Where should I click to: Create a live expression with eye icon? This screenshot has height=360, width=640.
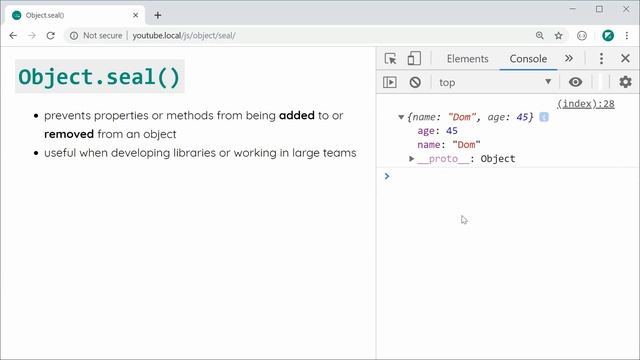pos(576,82)
